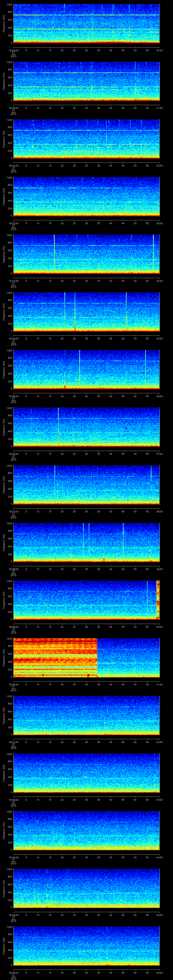Select the spectrogram panel starting at 18:29:00
Viewport: 173px width, 980px height.
click(86, 24)
